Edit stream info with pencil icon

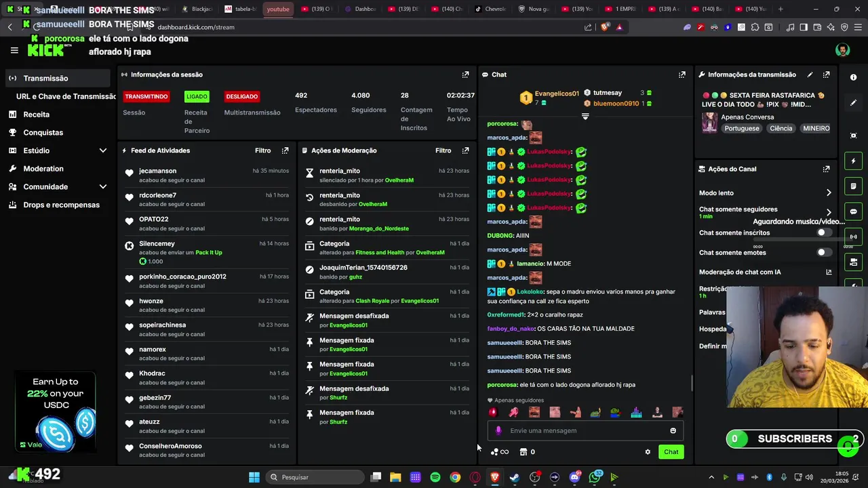(810, 75)
